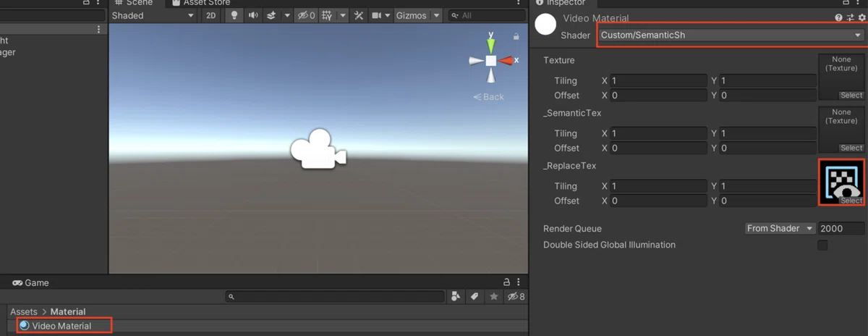Click Material in the breadcrumb path
The image size is (868, 336).
(68, 311)
